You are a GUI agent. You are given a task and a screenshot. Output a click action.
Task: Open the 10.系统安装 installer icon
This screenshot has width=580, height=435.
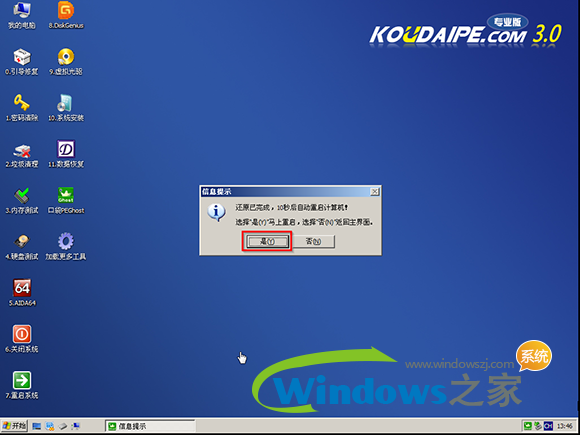click(x=66, y=108)
